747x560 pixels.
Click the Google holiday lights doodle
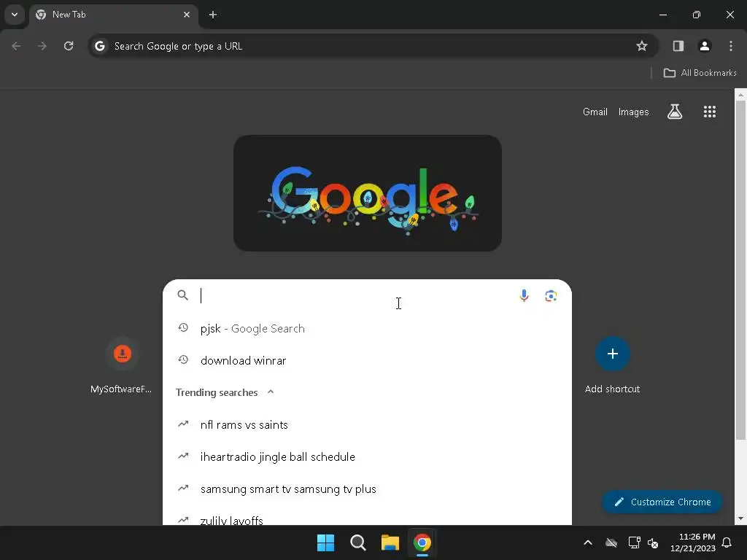(368, 192)
